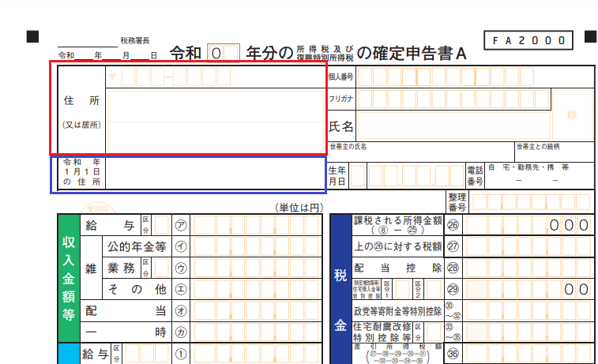The height and width of the screenshot is (364, 598).
Task: Click the 雑 category label
Action: 91,268
